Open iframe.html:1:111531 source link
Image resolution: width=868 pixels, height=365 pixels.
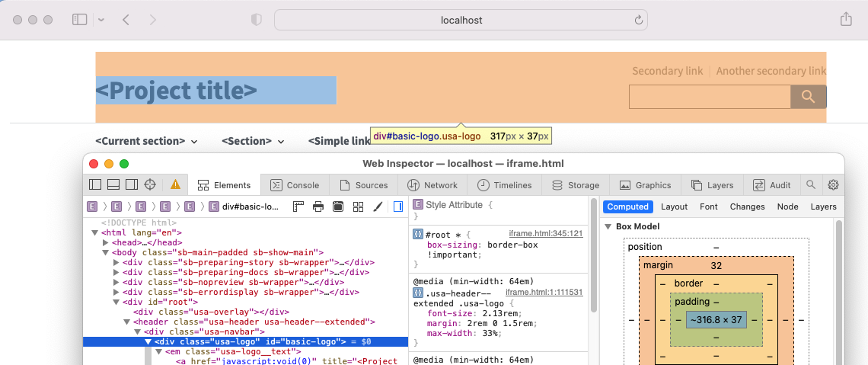point(544,293)
